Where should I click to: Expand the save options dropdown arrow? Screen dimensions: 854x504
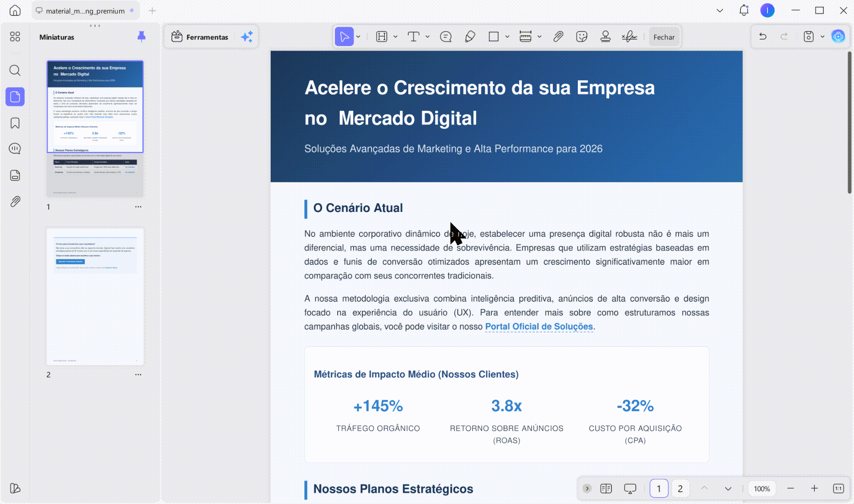click(x=823, y=37)
